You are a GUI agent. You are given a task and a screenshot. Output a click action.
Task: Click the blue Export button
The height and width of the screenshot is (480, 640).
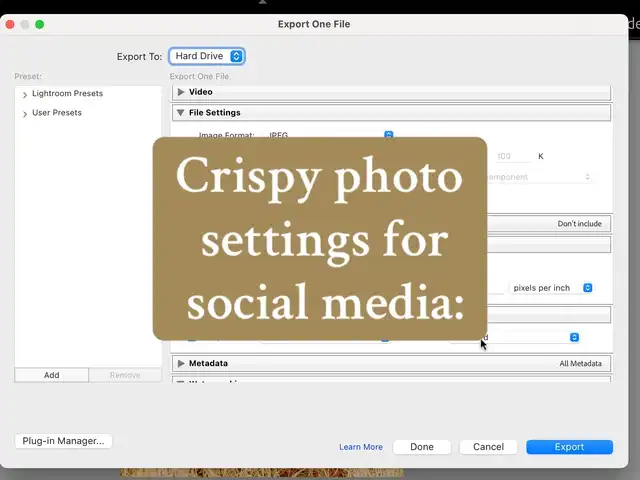569,447
